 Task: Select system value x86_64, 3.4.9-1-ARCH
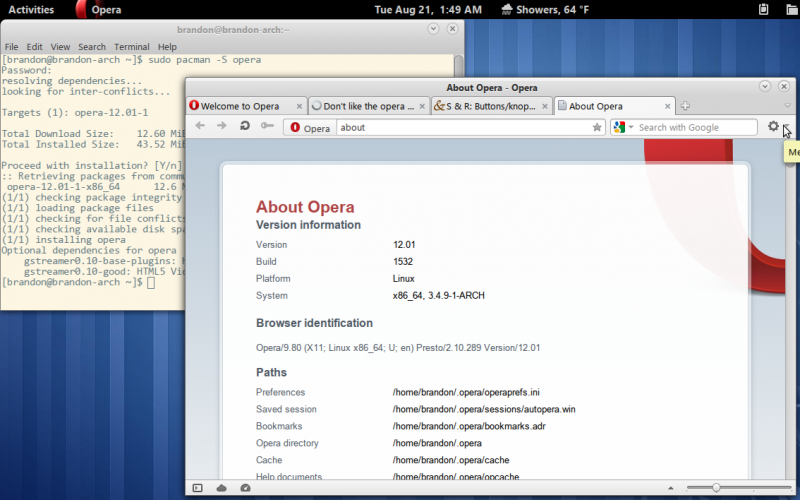(x=438, y=295)
